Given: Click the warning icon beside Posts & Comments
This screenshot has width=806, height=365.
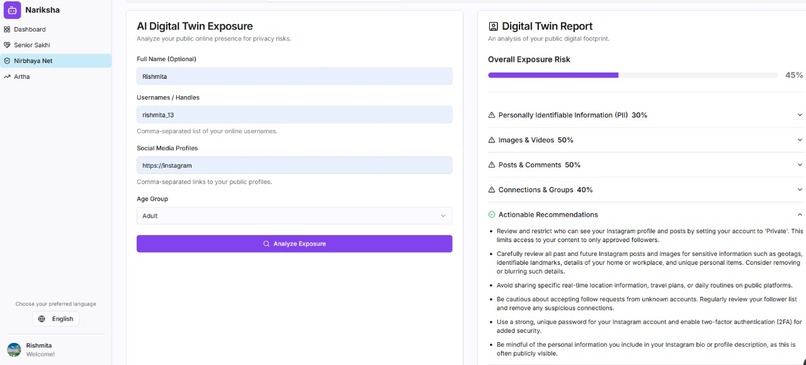Looking at the screenshot, I should pos(491,165).
